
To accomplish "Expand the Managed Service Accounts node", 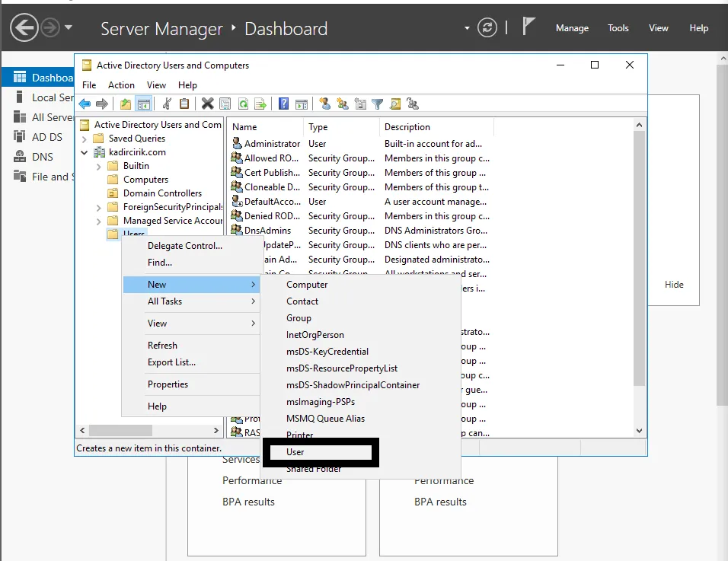I will point(98,222).
